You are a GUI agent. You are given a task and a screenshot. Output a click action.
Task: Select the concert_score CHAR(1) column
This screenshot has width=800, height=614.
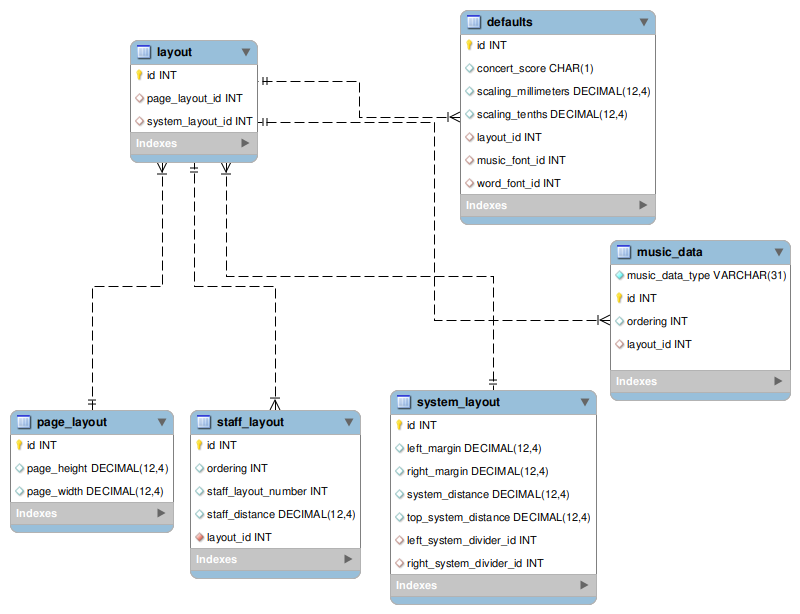pos(535,68)
